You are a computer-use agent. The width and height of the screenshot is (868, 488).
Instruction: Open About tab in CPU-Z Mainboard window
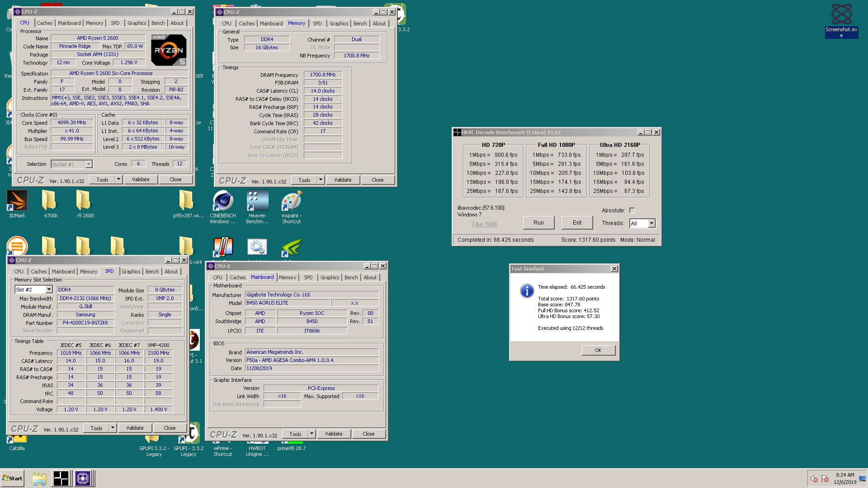click(x=370, y=277)
